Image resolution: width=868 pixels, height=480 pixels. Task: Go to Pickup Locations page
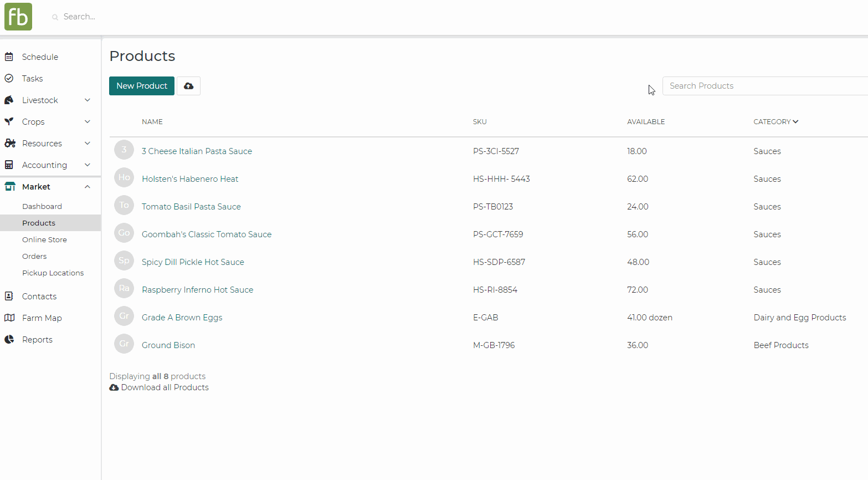coord(53,273)
